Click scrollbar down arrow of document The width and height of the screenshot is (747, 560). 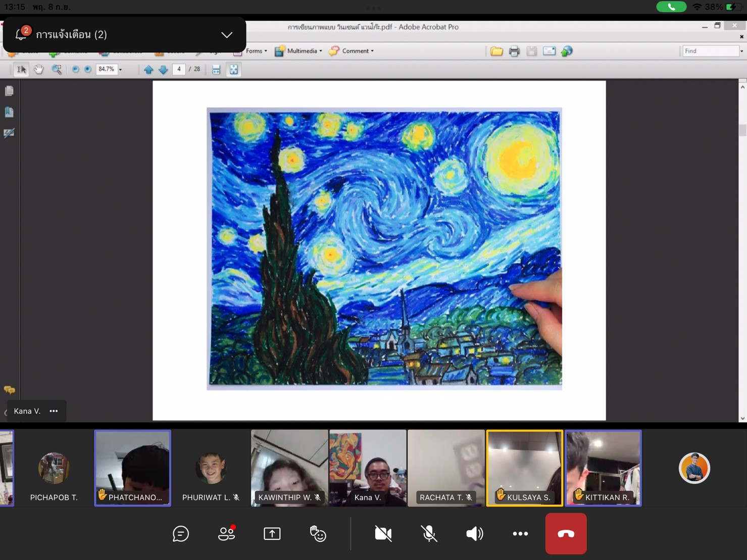click(742, 418)
